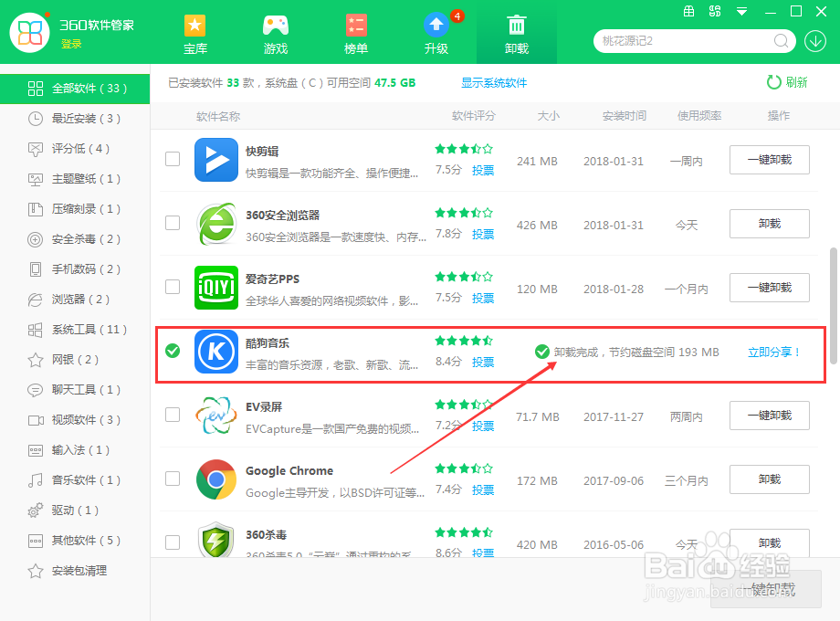Click the gift box icon in title bar
Viewport: 840px width, 621px height.
click(689, 11)
